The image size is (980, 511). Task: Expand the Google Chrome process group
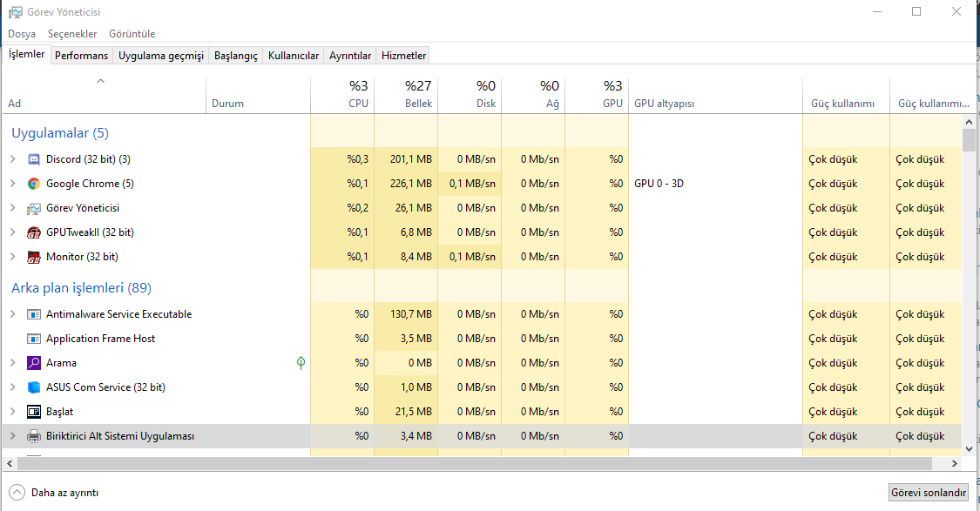coord(12,184)
